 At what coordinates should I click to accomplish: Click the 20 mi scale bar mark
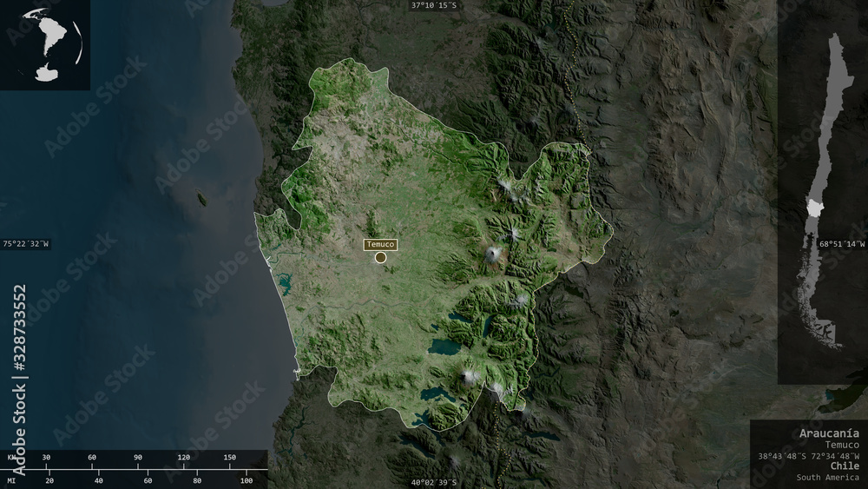point(49,480)
